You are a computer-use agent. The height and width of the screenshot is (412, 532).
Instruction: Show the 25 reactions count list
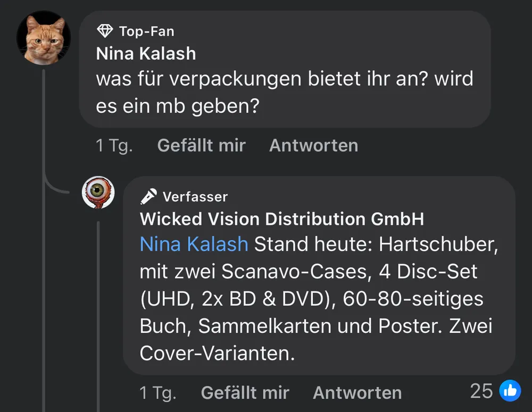[x=481, y=391]
